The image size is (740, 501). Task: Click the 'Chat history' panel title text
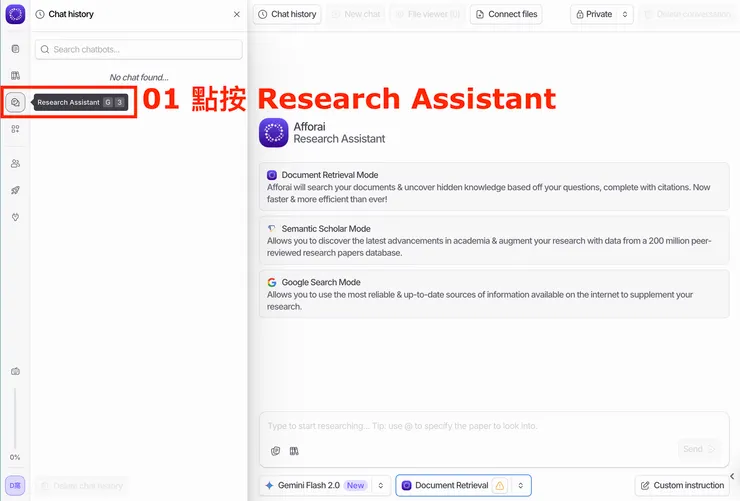coord(71,14)
